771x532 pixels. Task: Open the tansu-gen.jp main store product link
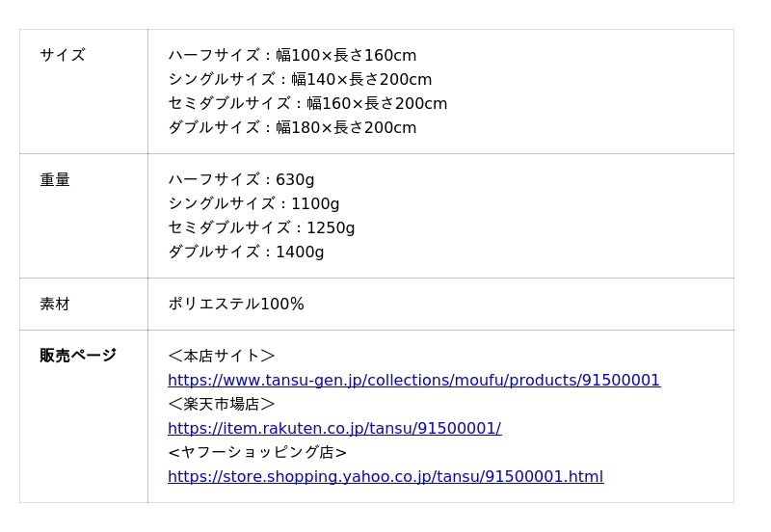pyautogui.click(x=413, y=381)
